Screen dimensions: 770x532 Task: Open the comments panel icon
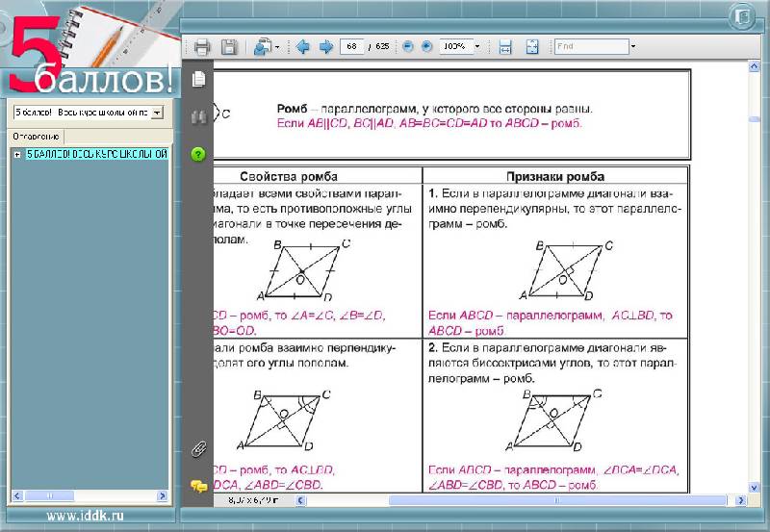(x=198, y=486)
